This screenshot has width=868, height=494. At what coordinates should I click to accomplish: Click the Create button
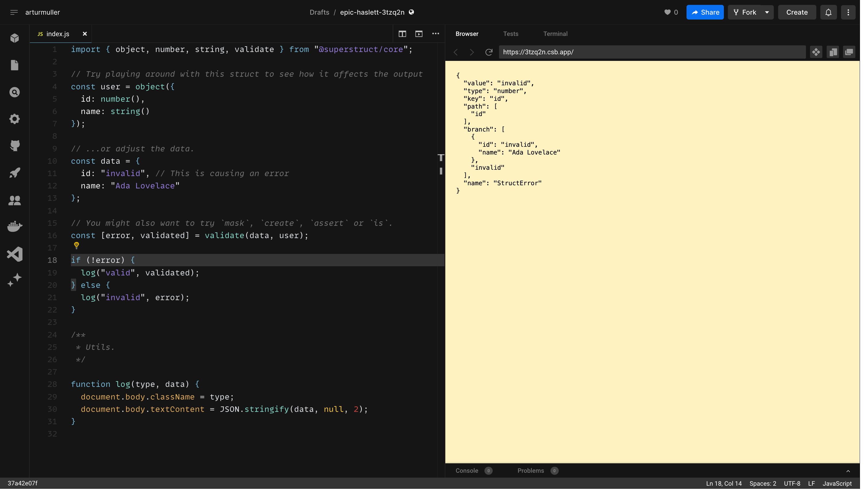(x=797, y=12)
